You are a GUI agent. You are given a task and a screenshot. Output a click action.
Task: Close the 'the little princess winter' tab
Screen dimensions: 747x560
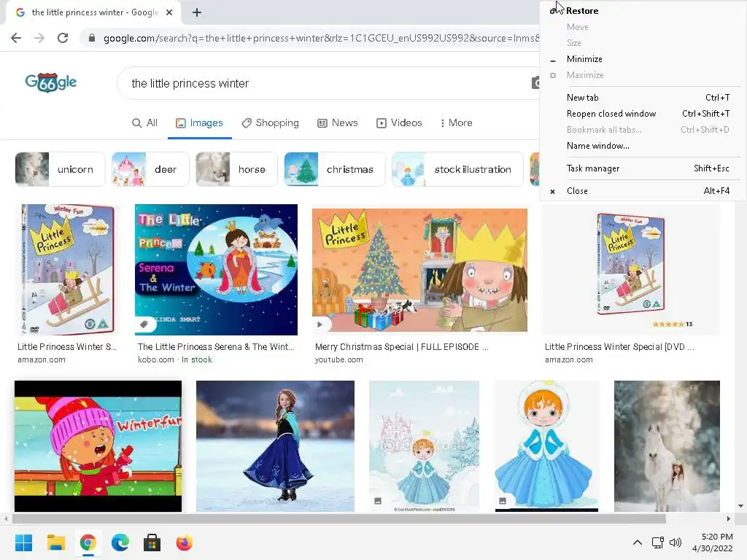coord(169,12)
